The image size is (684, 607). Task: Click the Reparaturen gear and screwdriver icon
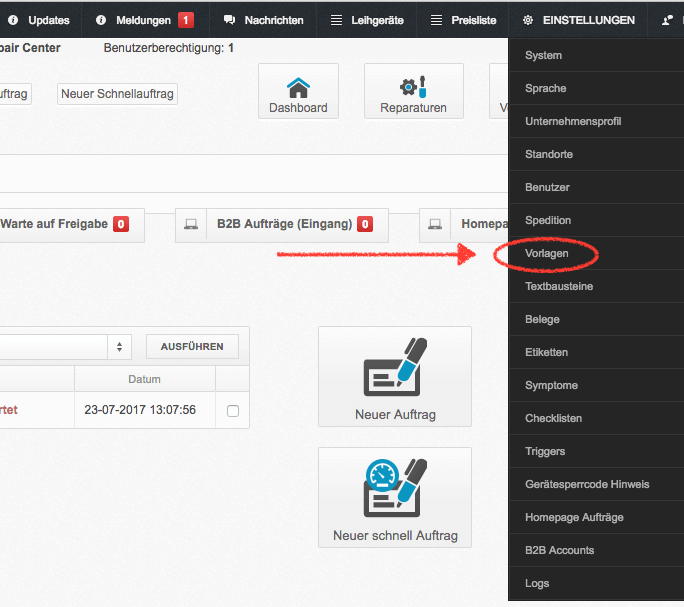click(413, 87)
